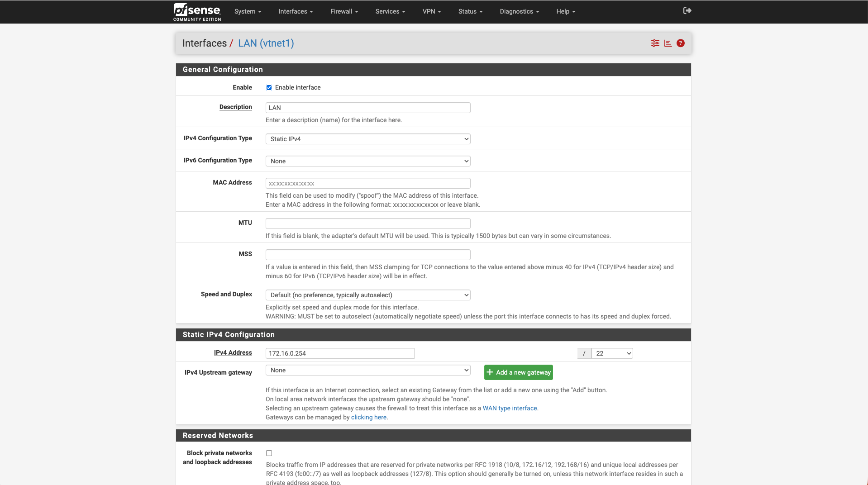Open related settings sliders icon
Image resolution: width=868 pixels, height=485 pixels.
[x=655, y=43]
